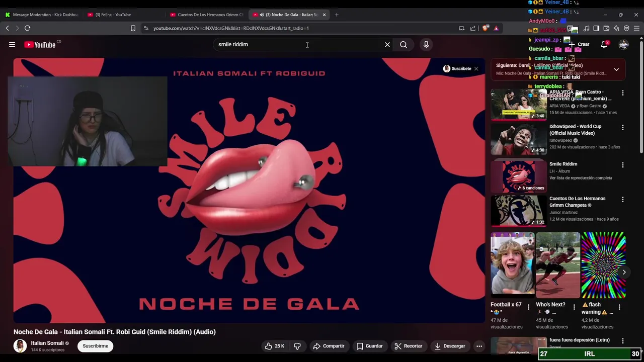Screen dimensions: 644x362
Task: Reload the current page
Action: (28, 28)
